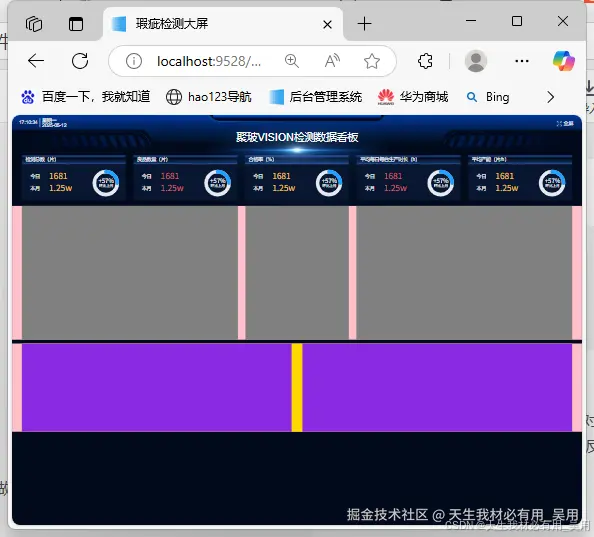Screen dimensions: 594x537
Task: Click the 本月 1.25w value in last card
Action: (x=507, y=188)
